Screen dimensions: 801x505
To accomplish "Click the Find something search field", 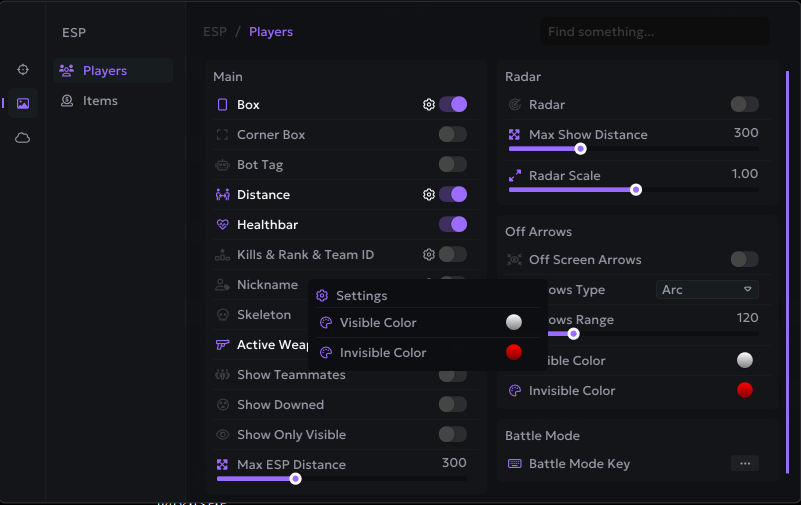I will coord(655,32).
